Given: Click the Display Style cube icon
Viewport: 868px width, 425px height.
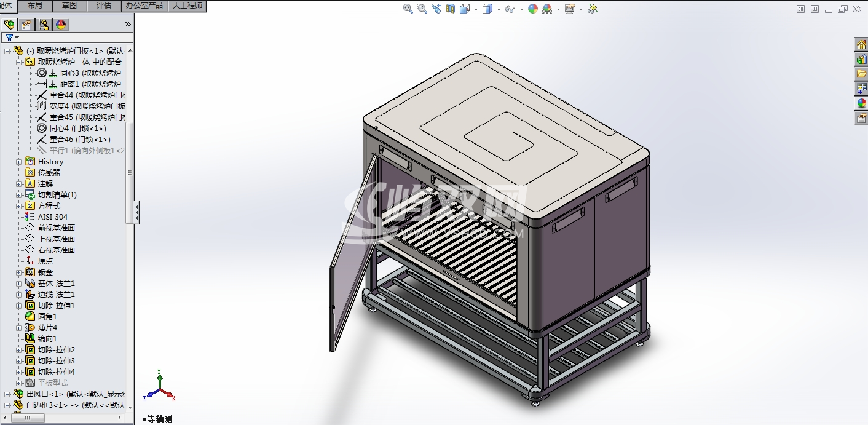Looking at the screenshot, I should coord(487,9).
